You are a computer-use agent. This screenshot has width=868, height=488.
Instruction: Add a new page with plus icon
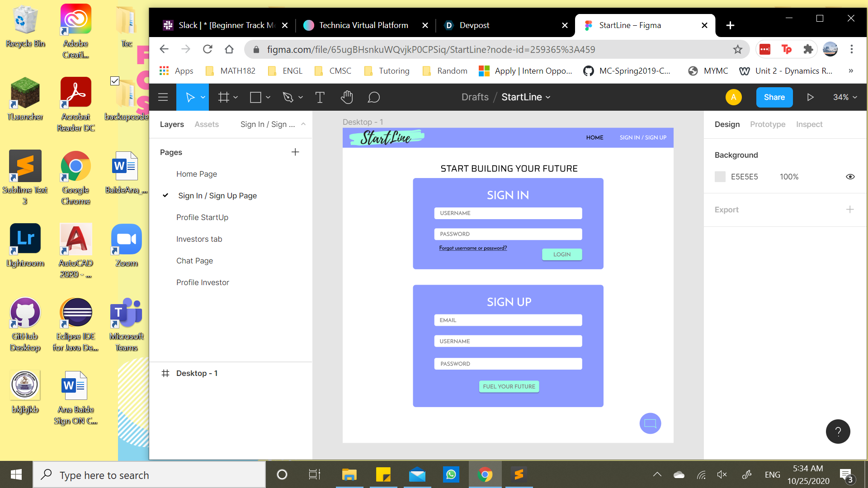[295, 152]
